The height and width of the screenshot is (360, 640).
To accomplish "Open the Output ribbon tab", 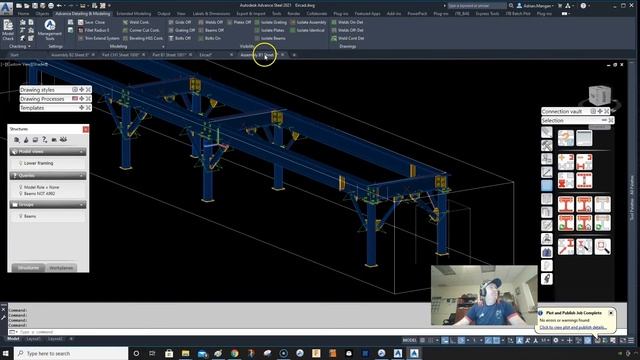I will click(164, 13).
